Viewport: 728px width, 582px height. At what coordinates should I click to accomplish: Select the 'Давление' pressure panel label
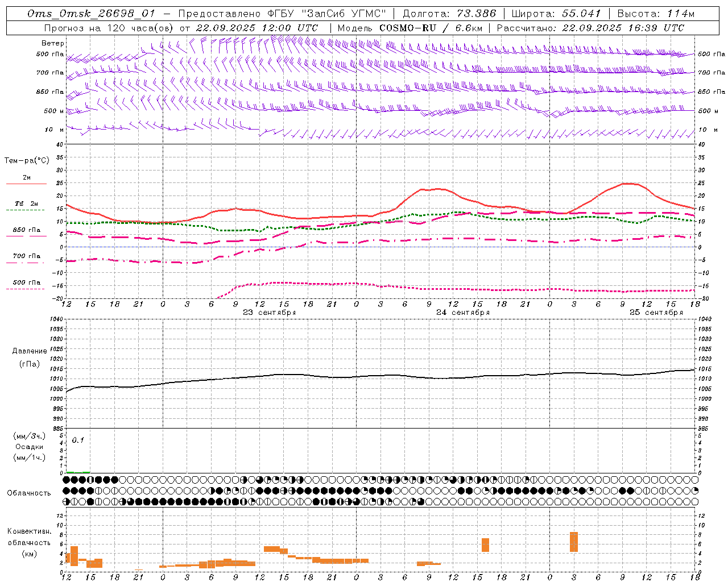[x=30, y=351]
